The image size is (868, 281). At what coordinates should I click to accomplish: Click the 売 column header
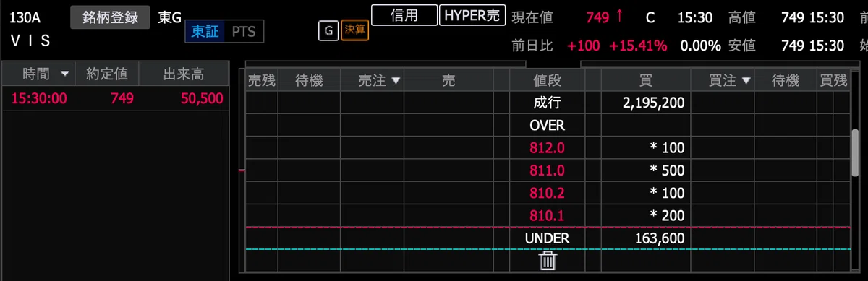[448, 81]
